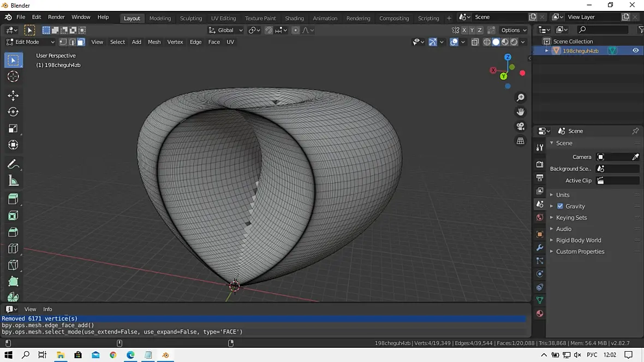The height and width of the screenshot is (362, 644).
Task: Enable face select mode
Action: (81, 42)
